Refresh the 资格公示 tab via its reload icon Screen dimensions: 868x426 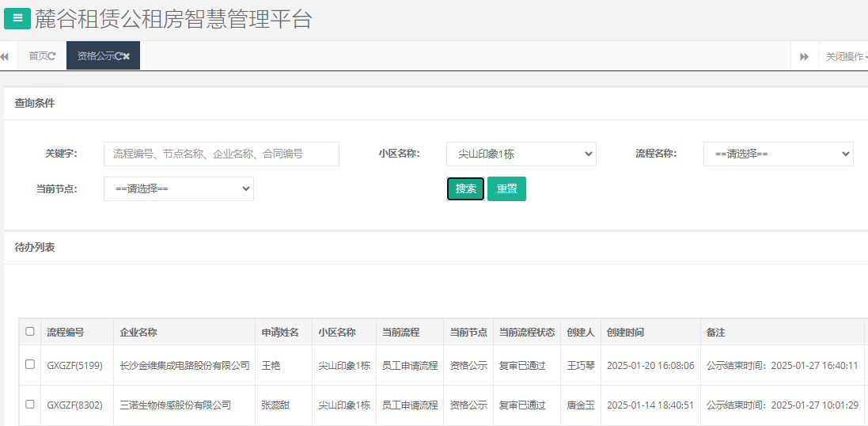(x=118, y=56)
